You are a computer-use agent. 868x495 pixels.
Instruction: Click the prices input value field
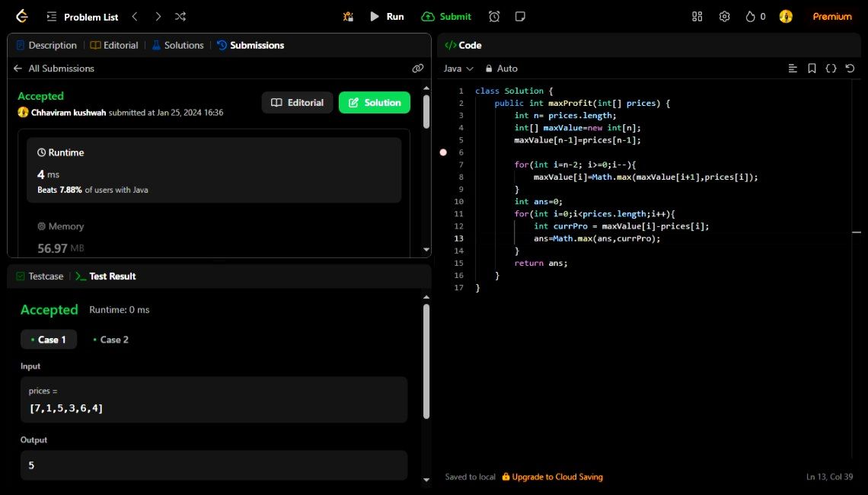point(214,400)
